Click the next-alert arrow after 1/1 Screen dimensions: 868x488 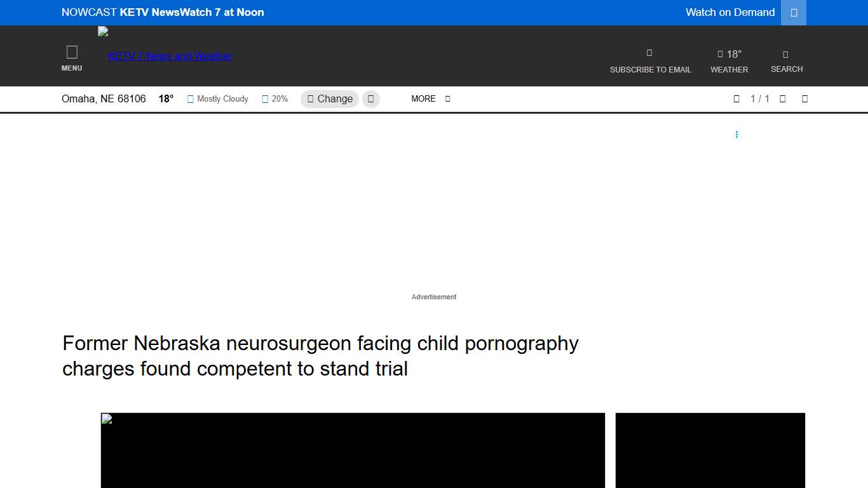(x=782, y=98)
